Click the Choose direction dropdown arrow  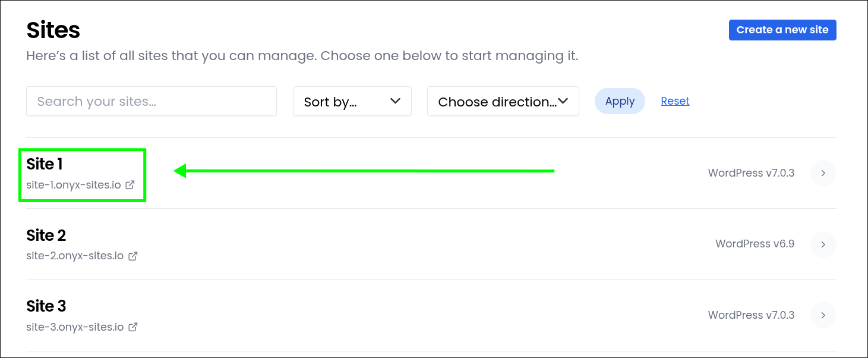[x=563, y=101]
